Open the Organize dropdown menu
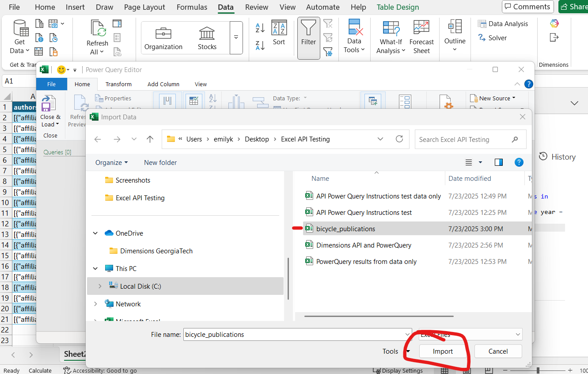 click(112, 163)
